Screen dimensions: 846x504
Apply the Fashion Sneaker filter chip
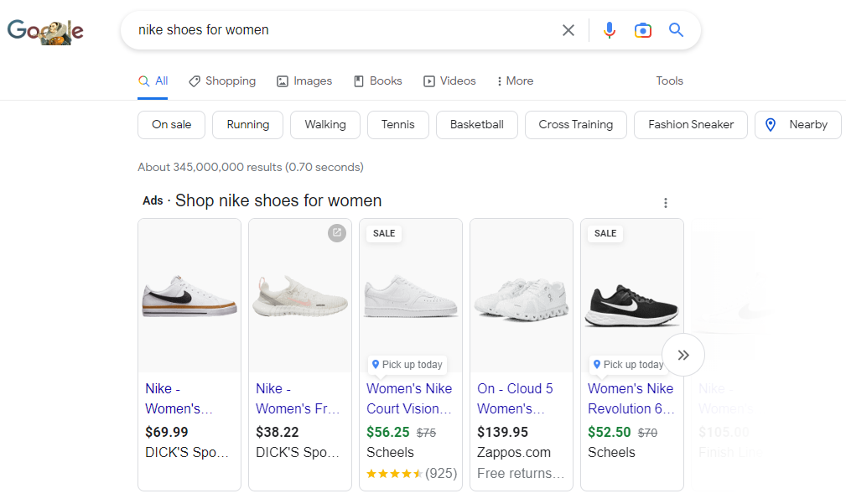[x=691, y=125]
